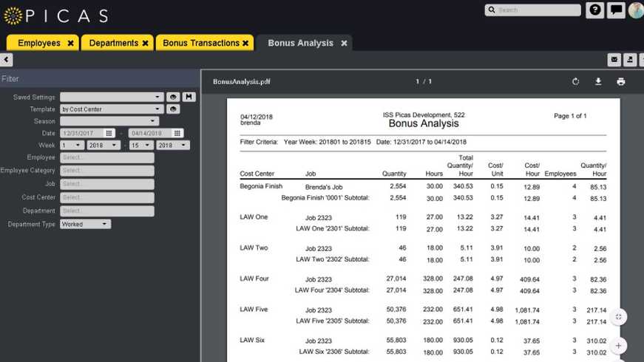Screen dimensions: 644x362
Task: Click the Cost Center column header
Action: point(257,174)
